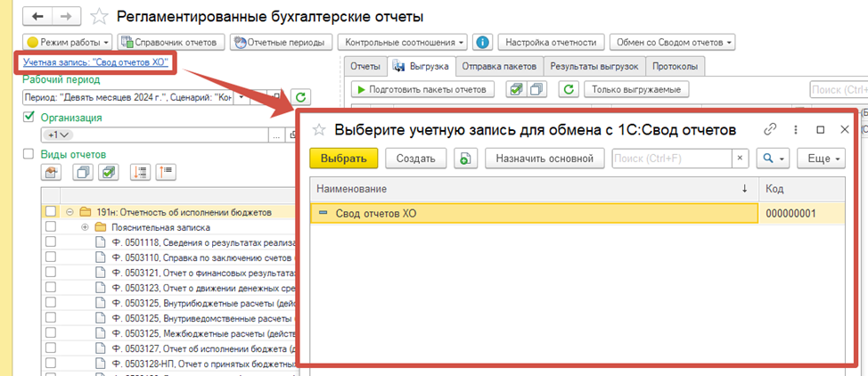Click the Период Девять месяцев 2024 field
This screenshot has width=868, height=376.
[x=129, y=98]
